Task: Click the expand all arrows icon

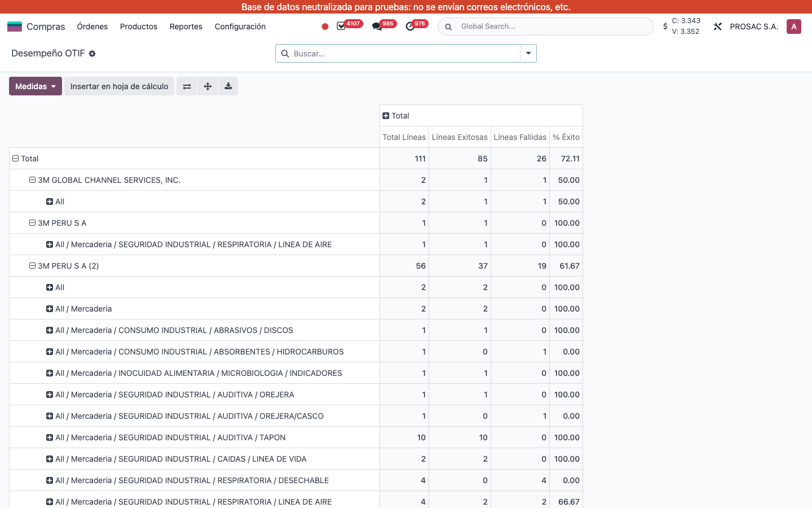Action: pos(208,86)
